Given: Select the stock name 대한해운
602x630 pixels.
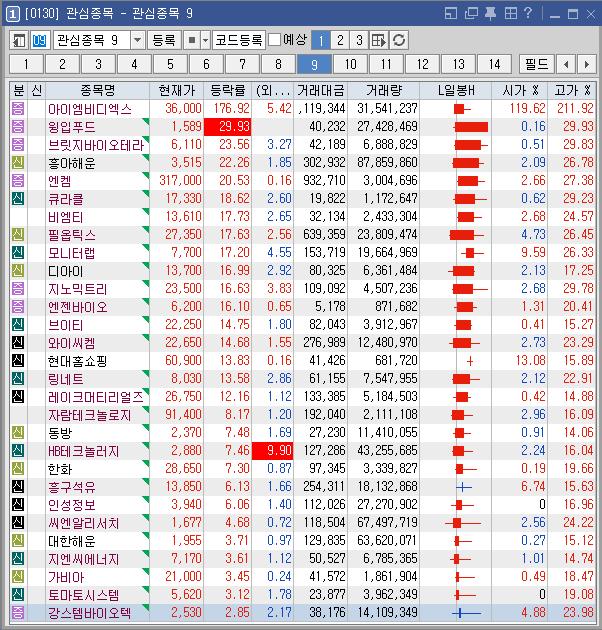Looking at the screenshot, I should [x=72, y=541].
